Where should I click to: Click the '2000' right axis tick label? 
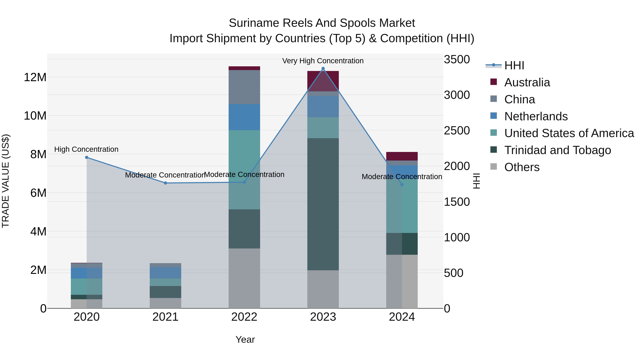click(457, 166)
